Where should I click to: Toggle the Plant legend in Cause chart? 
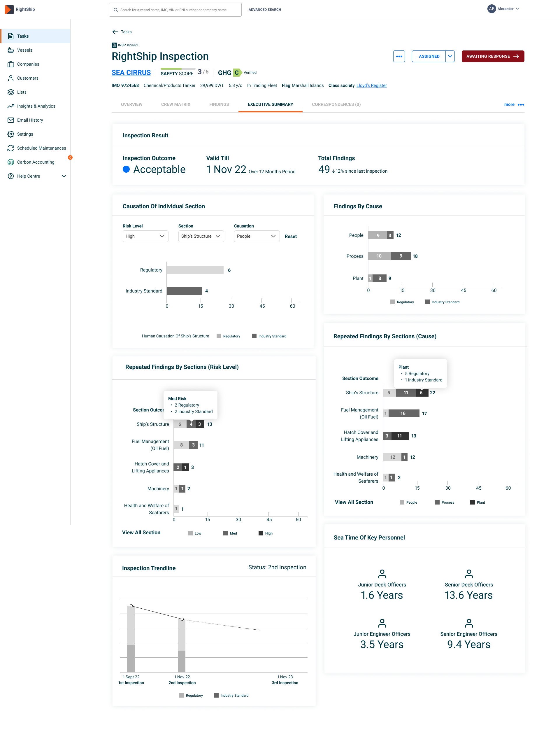click(x=478, y=502)
